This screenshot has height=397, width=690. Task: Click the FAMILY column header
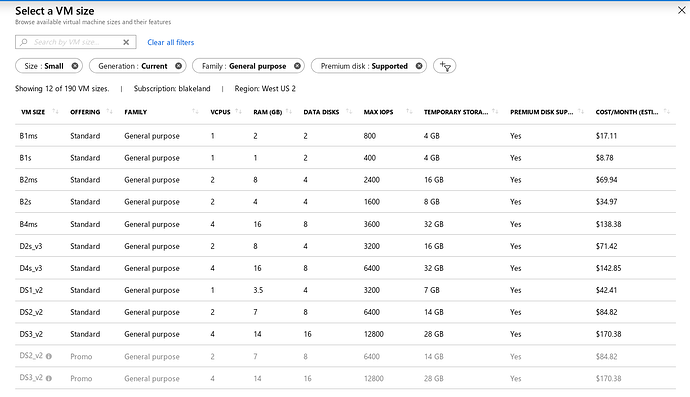click(136, 112)
